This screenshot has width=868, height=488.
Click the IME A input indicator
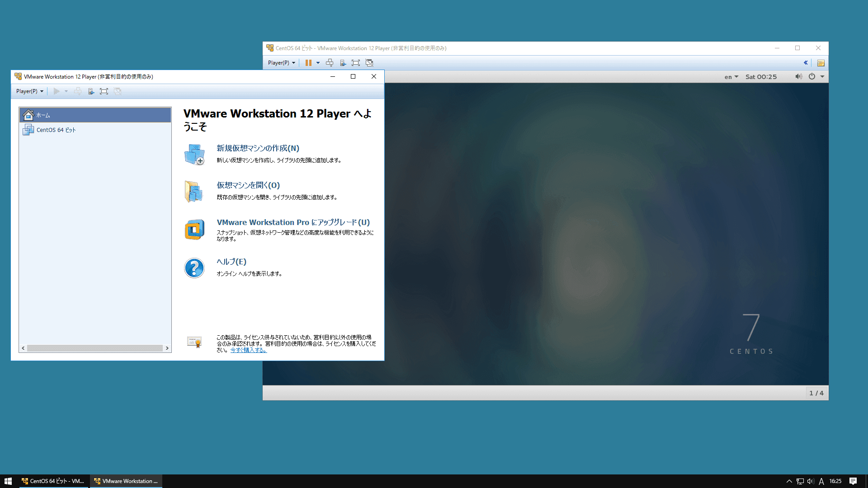coord(821,481)
